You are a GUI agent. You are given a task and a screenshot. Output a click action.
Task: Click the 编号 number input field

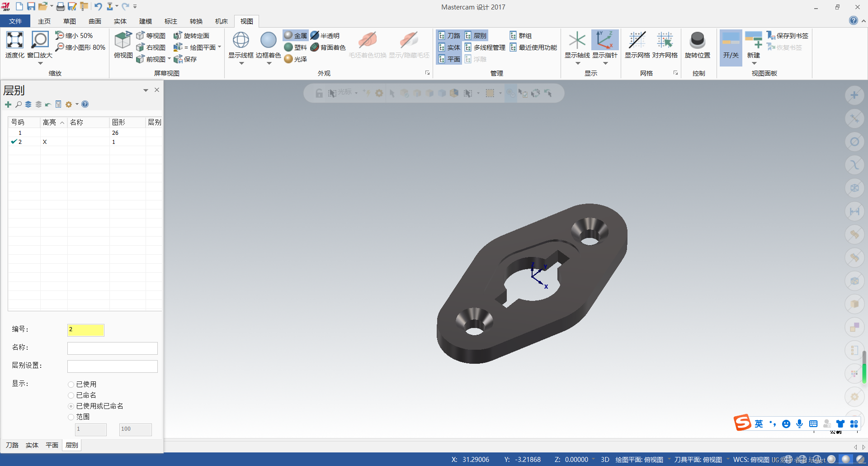pos(86,330)
